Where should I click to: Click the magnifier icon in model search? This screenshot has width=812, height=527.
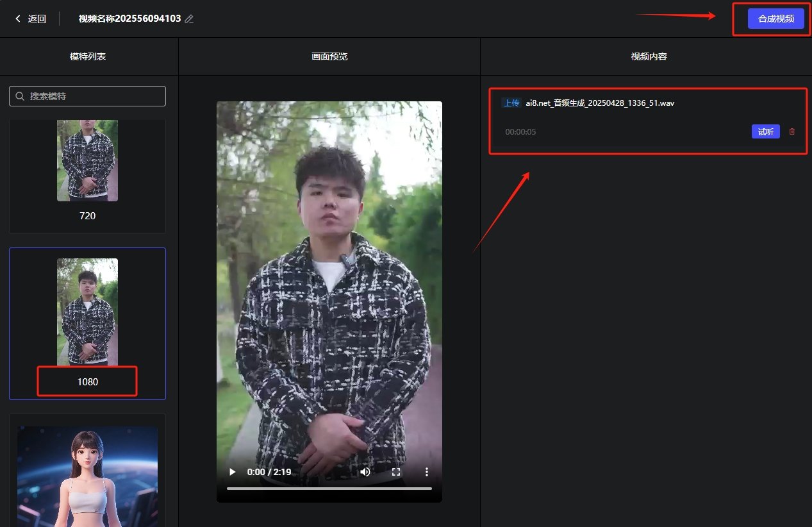point(20,96)
